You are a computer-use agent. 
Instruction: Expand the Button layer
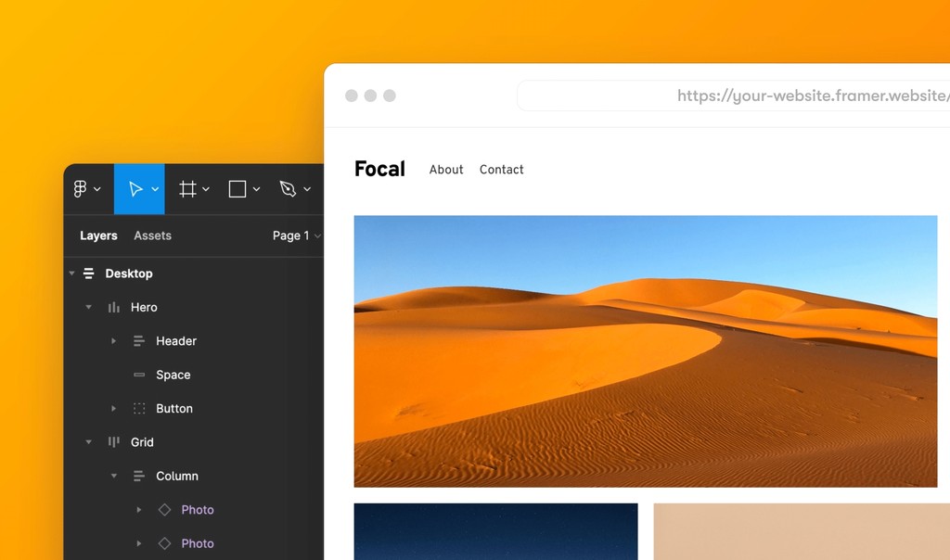pyautogui.click(x=113, y=409)
